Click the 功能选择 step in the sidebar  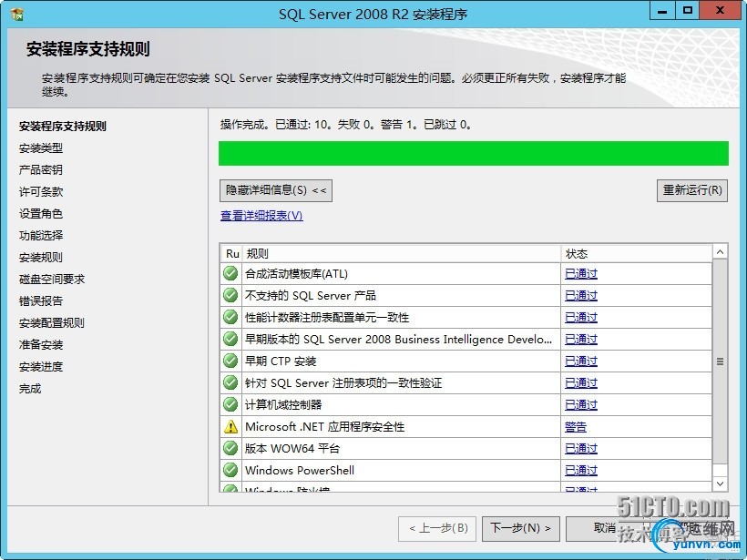click(x=41, y=236)
